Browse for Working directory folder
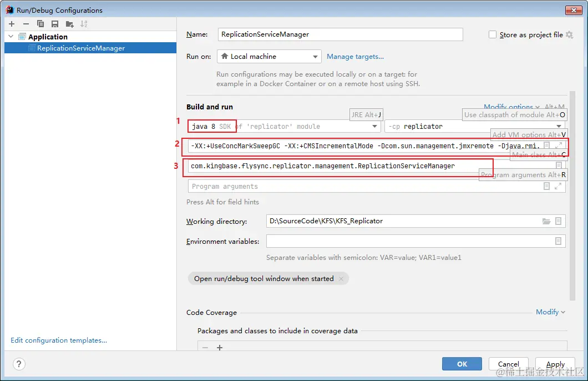 [x=546, y=221]
